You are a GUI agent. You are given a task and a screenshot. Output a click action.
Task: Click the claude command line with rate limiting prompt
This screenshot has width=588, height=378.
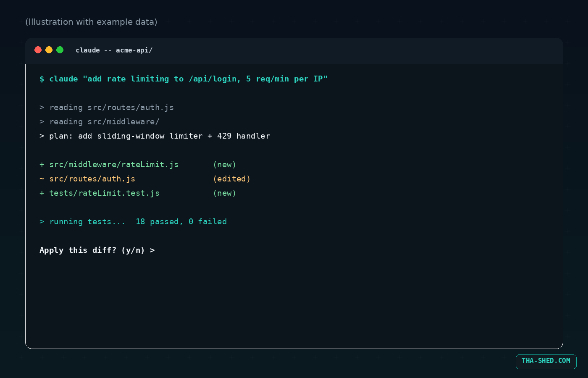184,79
